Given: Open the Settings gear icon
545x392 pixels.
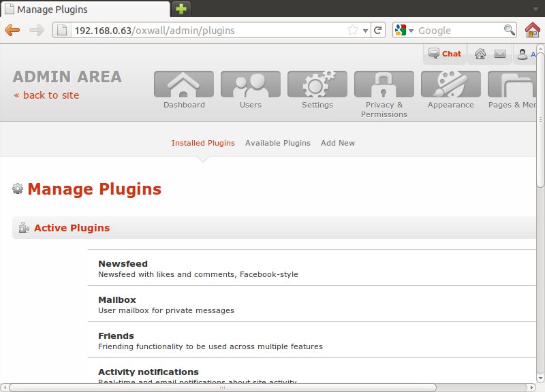Looking at the screenshot, I should pyautogui.click(x=317, y=84).
